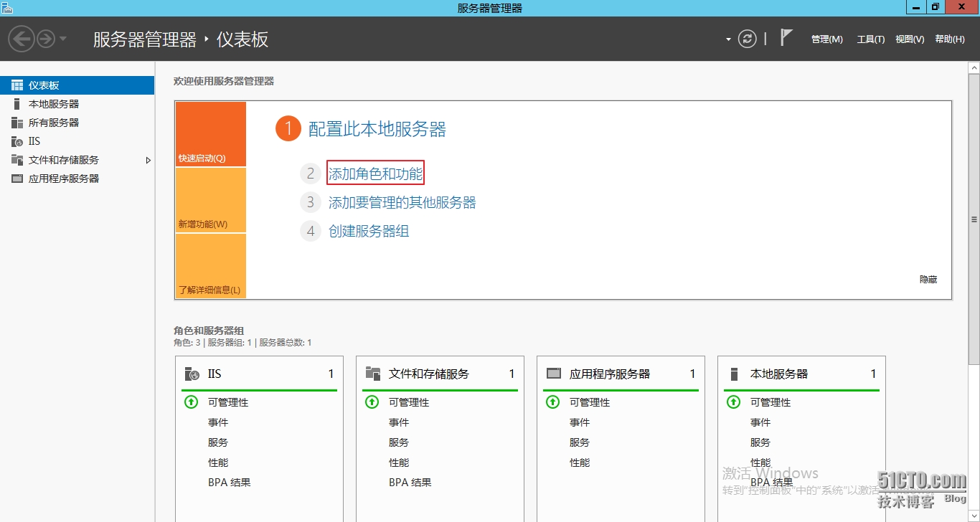The height and width of the screenshot is (522, 980).
Task: Open the dropdown arrow beside the refresh icon
Action: coord(727,39)
